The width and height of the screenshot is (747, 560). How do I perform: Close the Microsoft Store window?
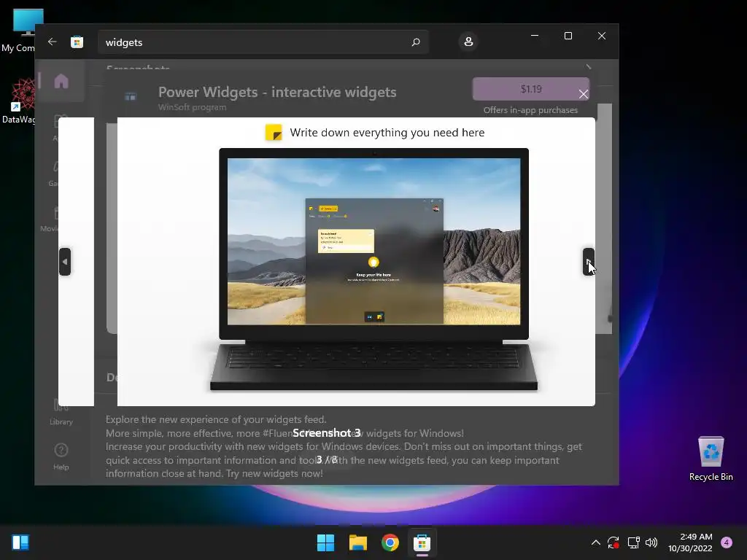coord(602,36)
